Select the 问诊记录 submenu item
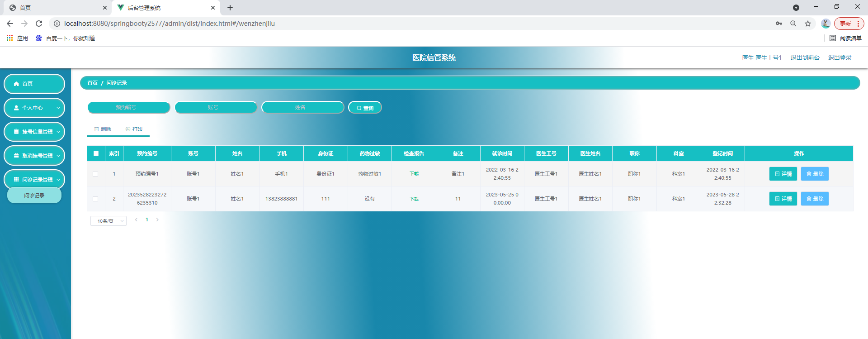This screenshot has height=339, width=868. coord(34,196)
